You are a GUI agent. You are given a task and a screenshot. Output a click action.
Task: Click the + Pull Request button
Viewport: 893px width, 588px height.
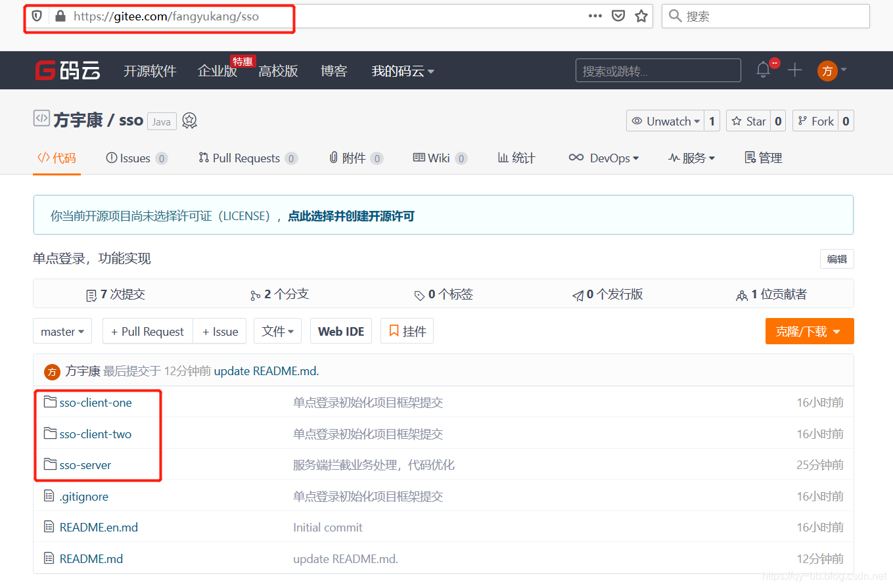(x=147, y=331)
